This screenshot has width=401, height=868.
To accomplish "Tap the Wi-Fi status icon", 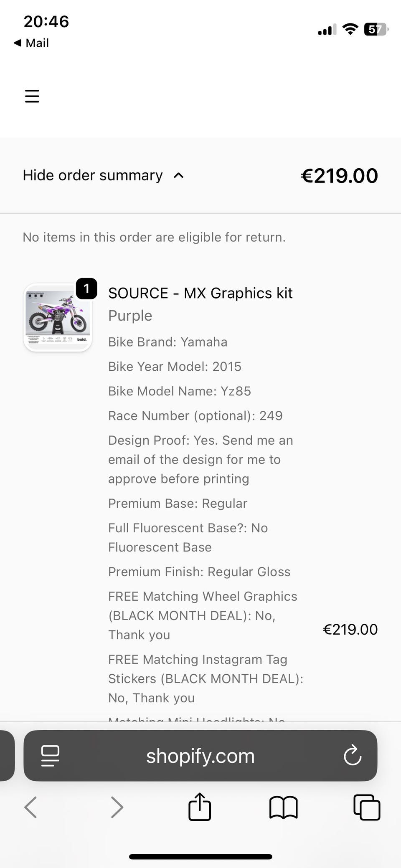I will 350,29.
